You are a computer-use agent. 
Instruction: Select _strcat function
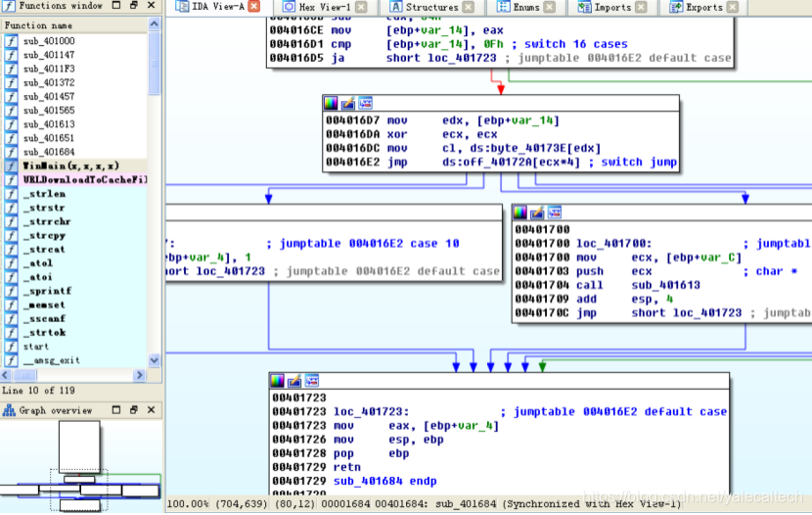click(45, 250)
